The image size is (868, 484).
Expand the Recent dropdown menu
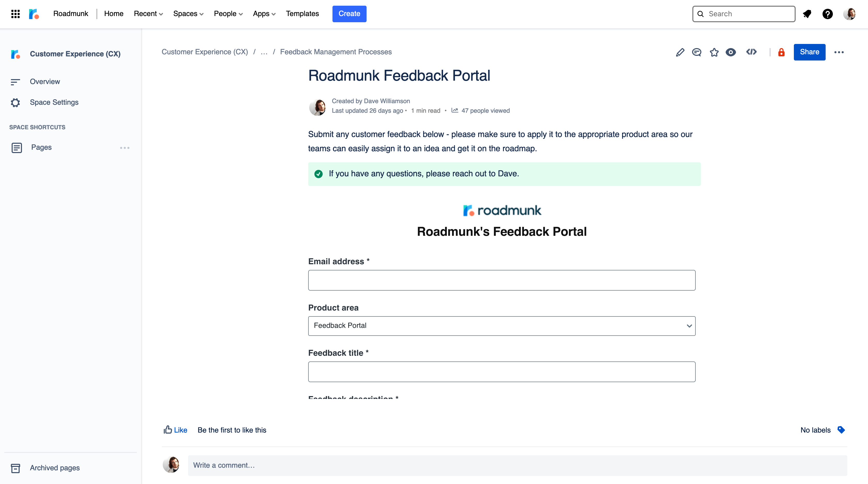(x=148, y=14)
